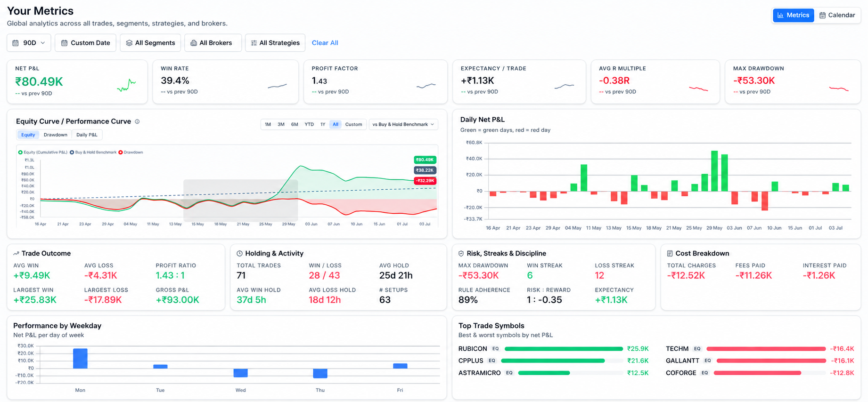Viewport: 868px width, 402px height.
Task: Toggle the Equity (Cumulative P&L) legend item
Action: point(43,152)
